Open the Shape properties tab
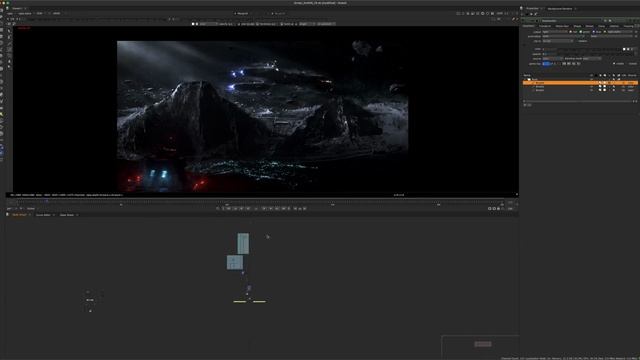The height and width of the screenshot is (360, 640). [577, 26]
